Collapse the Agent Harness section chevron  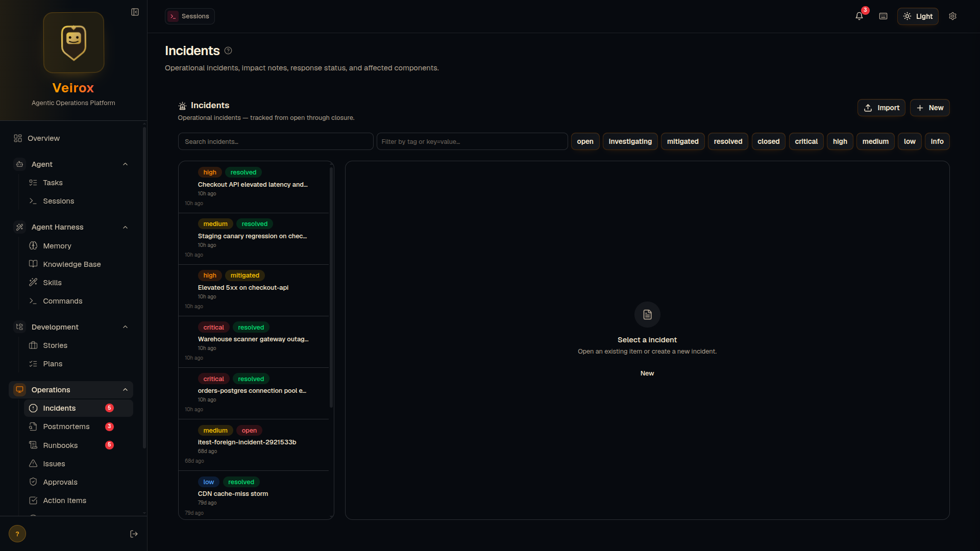pyautogui.click(x=125, y=227)
